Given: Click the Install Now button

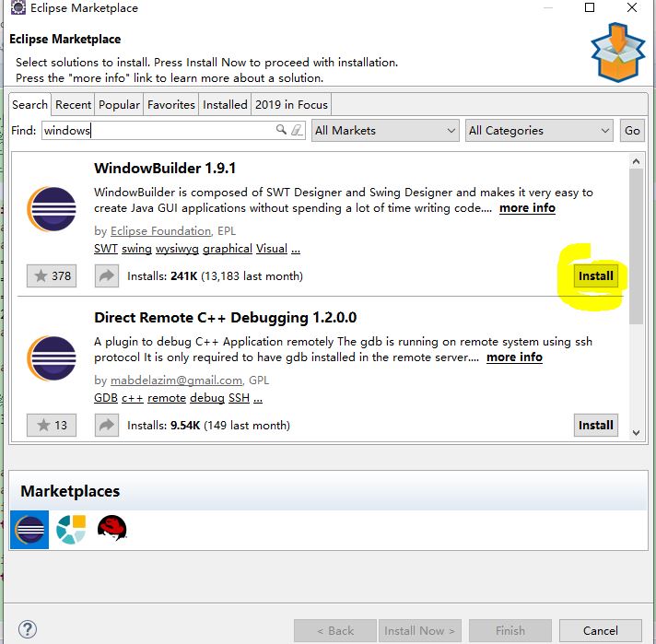Looking at the screenshot, I should point(419,630).
